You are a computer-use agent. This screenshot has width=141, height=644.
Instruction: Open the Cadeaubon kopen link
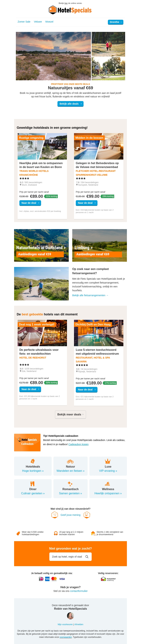(78, 444)
